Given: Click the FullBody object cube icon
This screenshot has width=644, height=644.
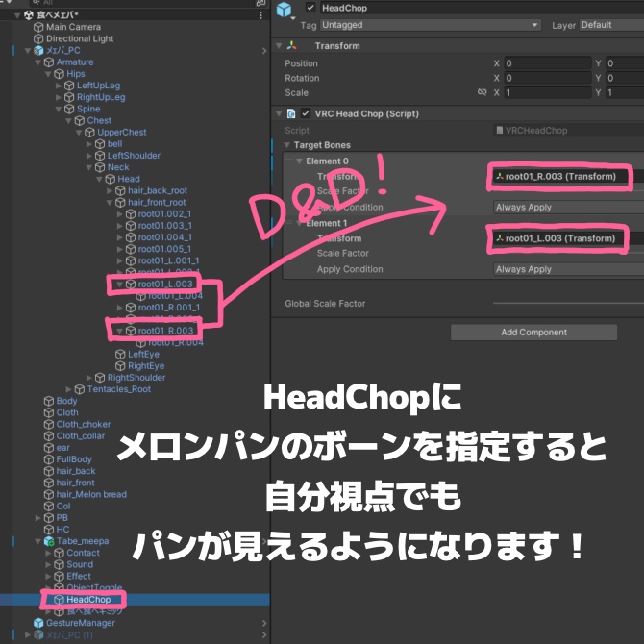Looking at the screenshot, I should point(49,459).
